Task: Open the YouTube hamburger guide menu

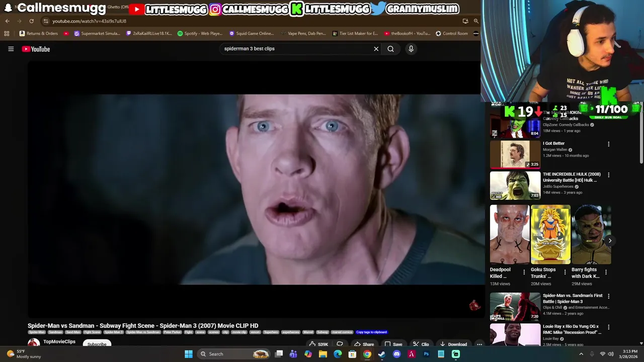Action: coord(11,49)
